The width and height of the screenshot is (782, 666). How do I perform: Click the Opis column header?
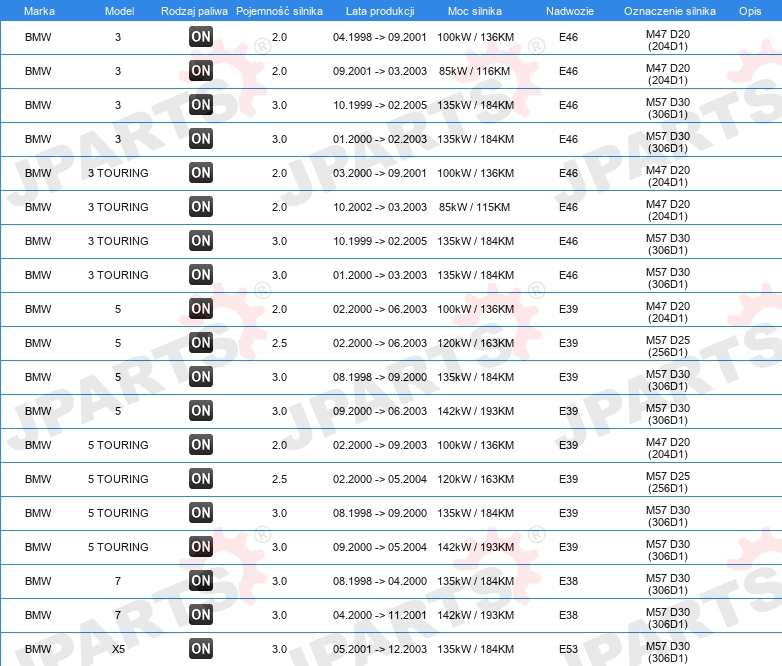click(750, 11)
